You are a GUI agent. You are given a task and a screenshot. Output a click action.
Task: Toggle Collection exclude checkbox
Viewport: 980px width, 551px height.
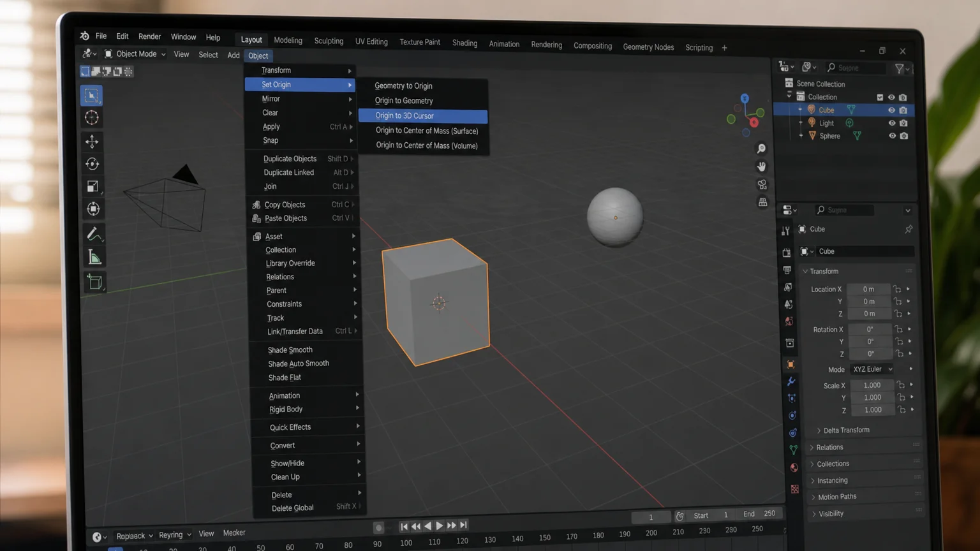coord(880,98)
